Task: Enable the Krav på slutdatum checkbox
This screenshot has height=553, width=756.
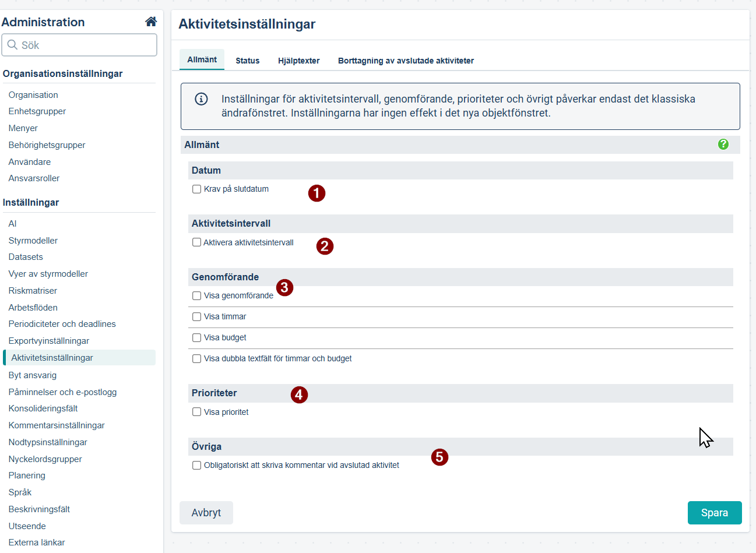Action: pyautogui.click(x=197, y=189)
